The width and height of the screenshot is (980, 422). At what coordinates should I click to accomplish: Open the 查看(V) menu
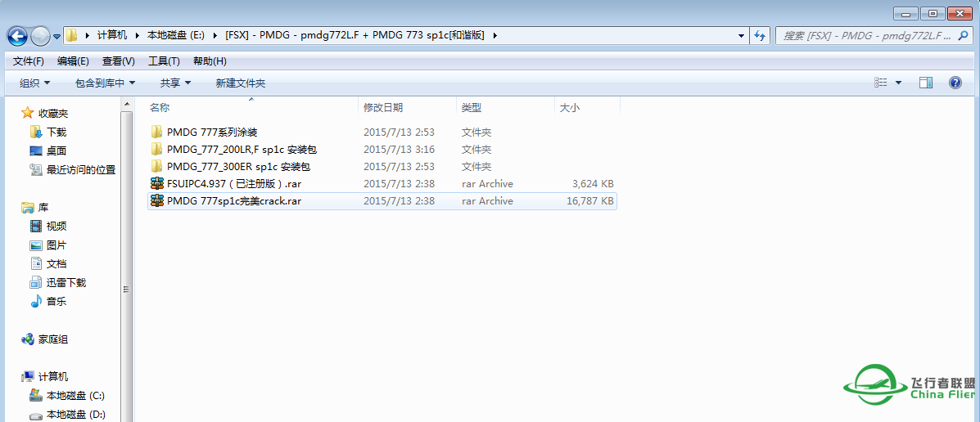tap(119, 61)
